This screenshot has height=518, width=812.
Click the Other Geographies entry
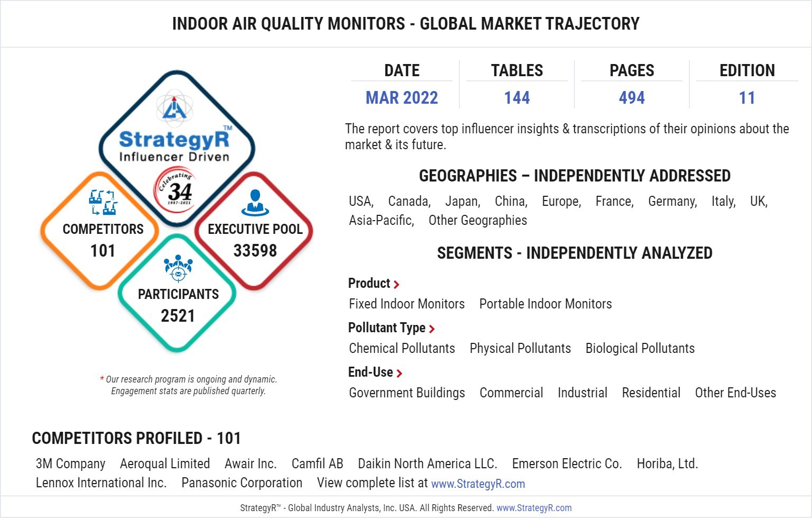point(478,221)
